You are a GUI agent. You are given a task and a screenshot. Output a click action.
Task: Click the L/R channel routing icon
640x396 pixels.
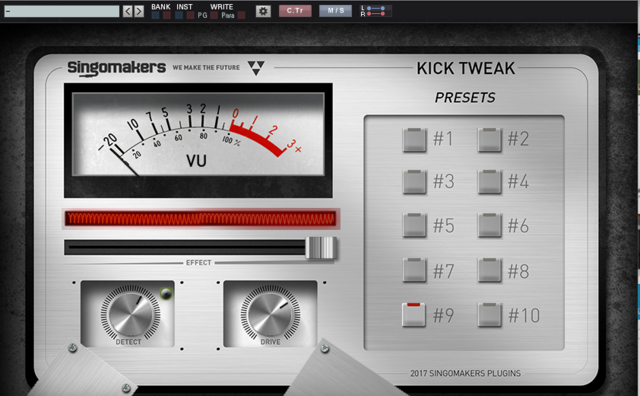pyautogui.click(x=376, y=11)
